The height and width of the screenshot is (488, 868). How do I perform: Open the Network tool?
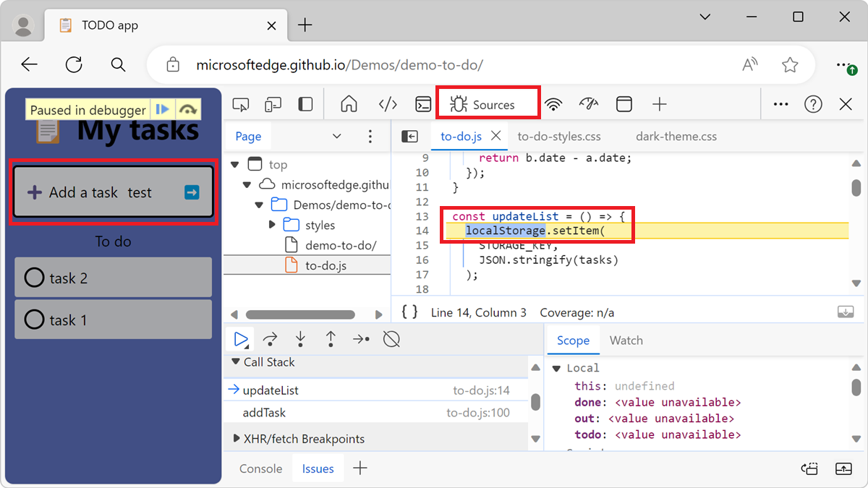tap(553, 103)
